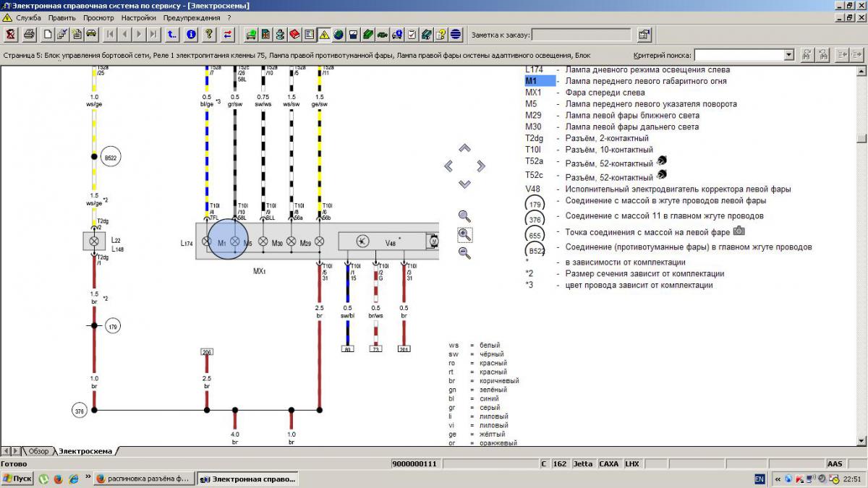This screenshot has height=488, width=868.
Task: Click the button beside order note field
Action: pos(644,34)
